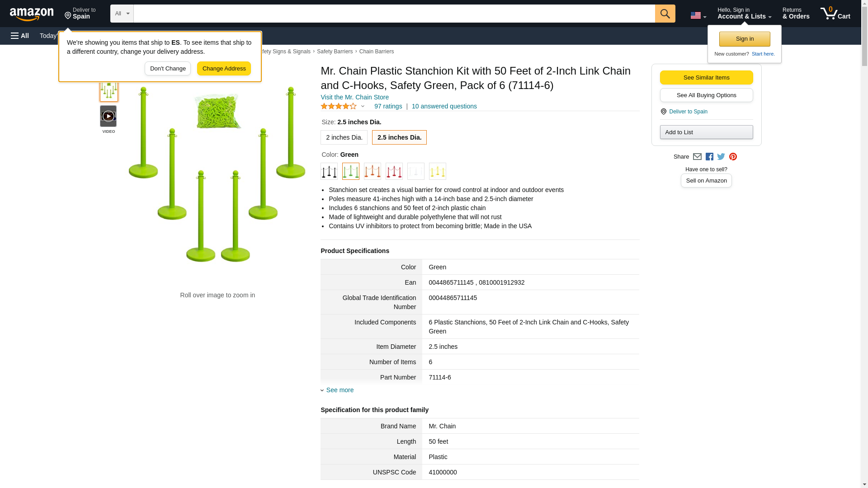Image resolution: width=868 pixels, height=488 pixels.
Task: Expand the language flag selector
Action: (x=698, y=15)
